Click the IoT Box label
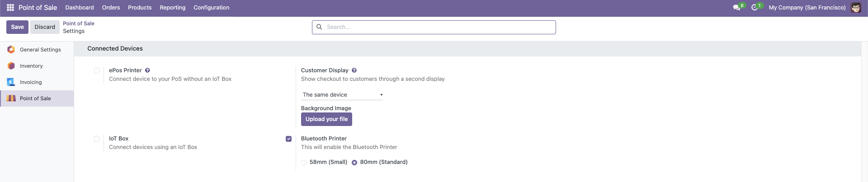This screenshot has height=182, width=868. coord(118,139)
